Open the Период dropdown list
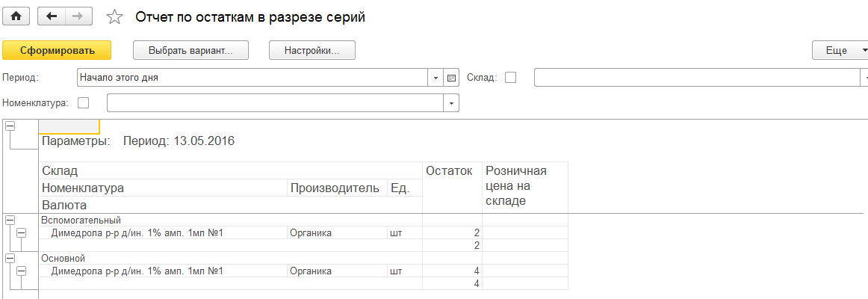The image size is (868, 299). click(x=436, y=78)
